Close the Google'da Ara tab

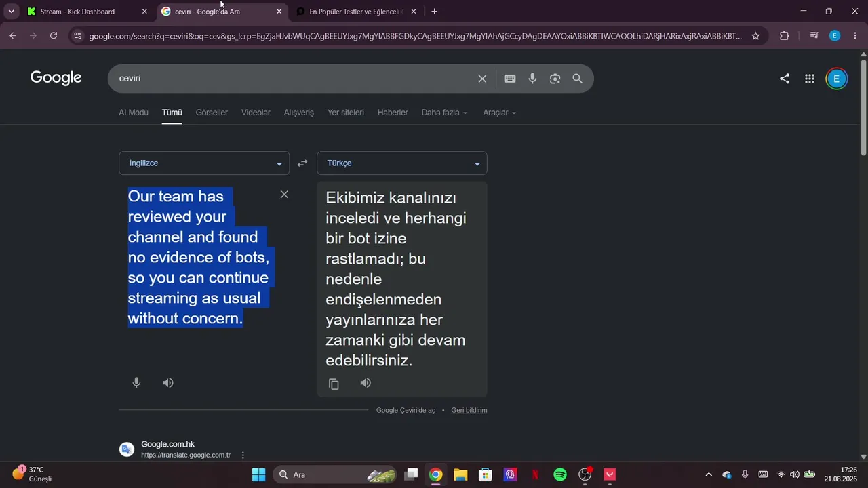pos(279,12)
